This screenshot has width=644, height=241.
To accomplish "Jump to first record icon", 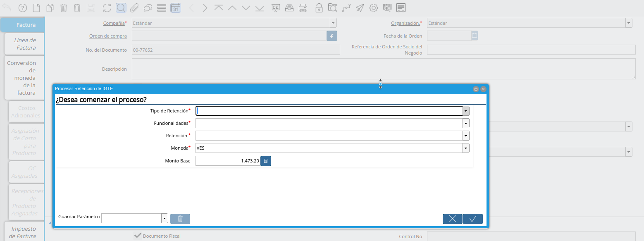I will 219,7.
